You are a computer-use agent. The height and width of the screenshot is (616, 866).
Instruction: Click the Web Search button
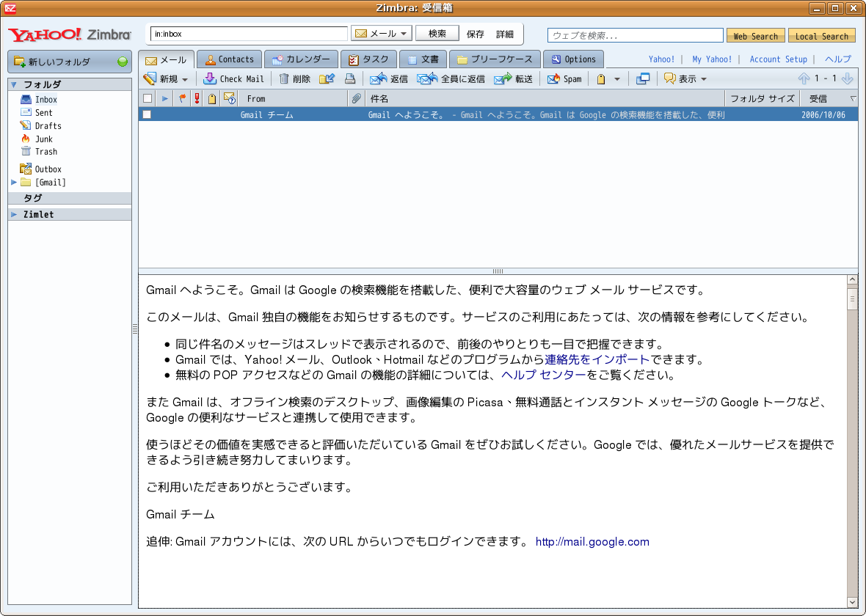(755, 36)
